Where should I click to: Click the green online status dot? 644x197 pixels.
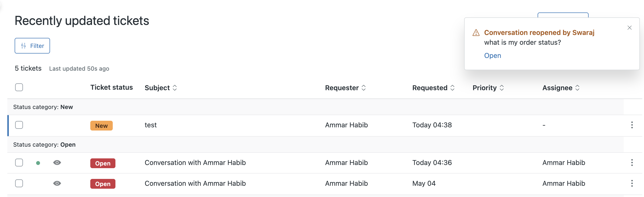coord(38,163)
